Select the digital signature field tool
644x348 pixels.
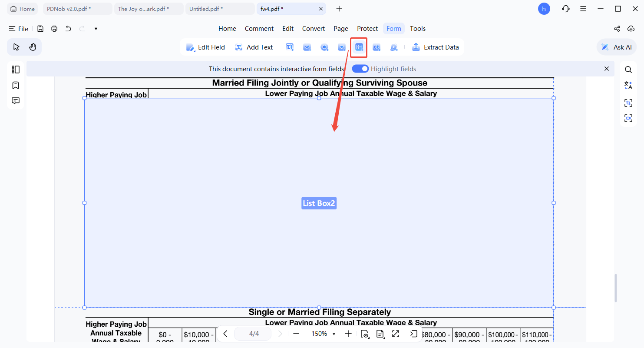tap(393, 47)
